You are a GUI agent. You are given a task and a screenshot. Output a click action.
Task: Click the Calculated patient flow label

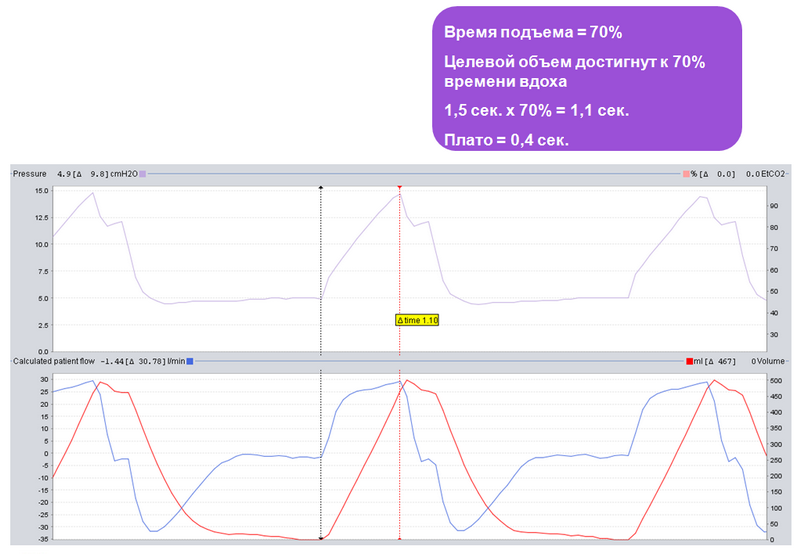click(x=54, y=361)
